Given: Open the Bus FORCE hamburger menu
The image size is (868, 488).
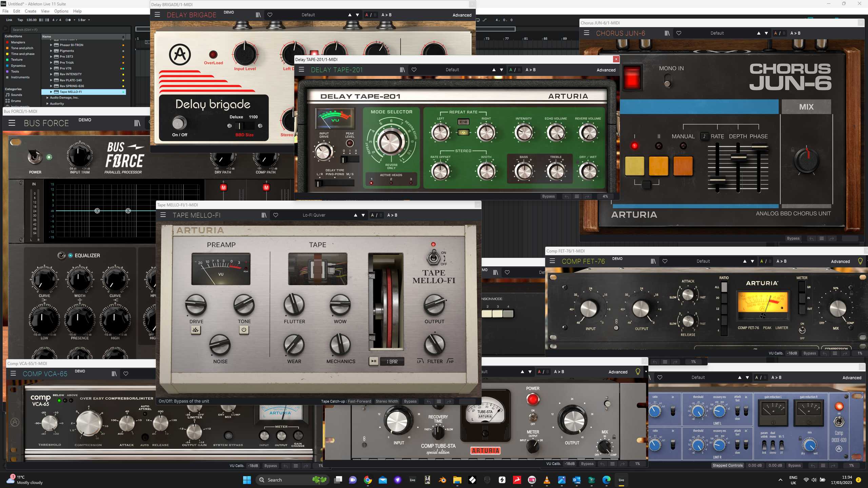Looking at the screenshot, I should [x=12, y=123].
